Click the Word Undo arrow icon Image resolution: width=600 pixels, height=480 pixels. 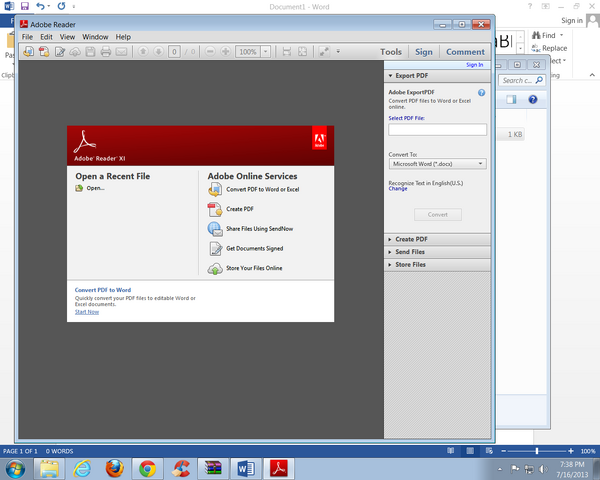click(40, 6)
